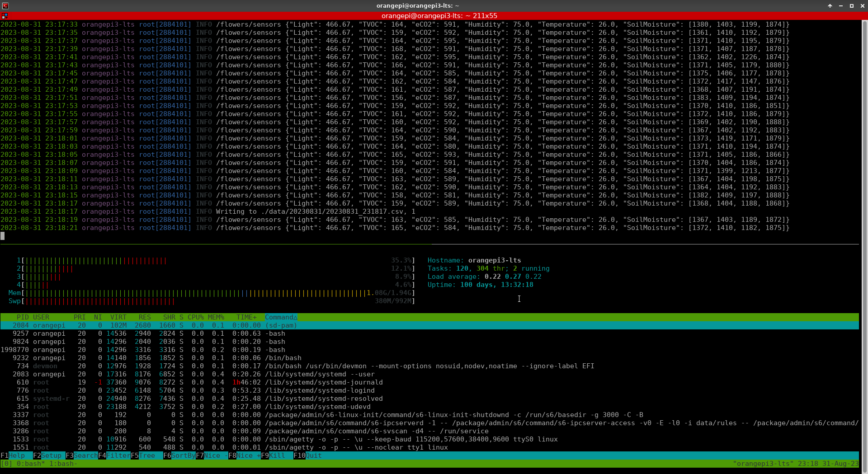Sort by the CPU% column header

(196, 317)
